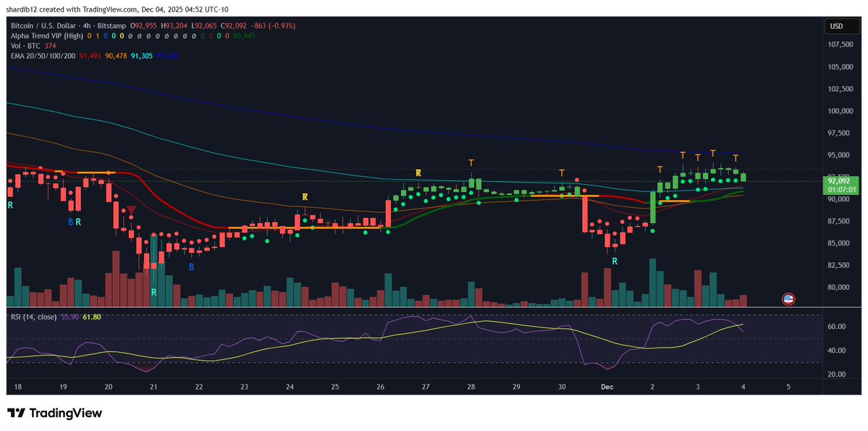Select the yellow R marker near Nov 27

click(418, 173)
